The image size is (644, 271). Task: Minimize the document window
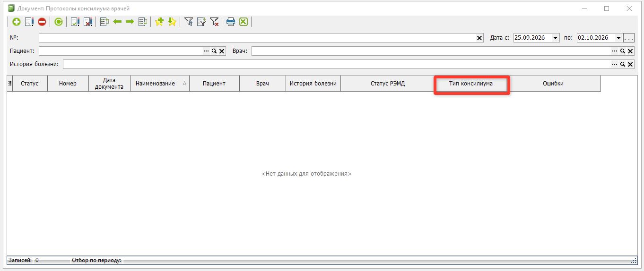(x=584, y=8)
